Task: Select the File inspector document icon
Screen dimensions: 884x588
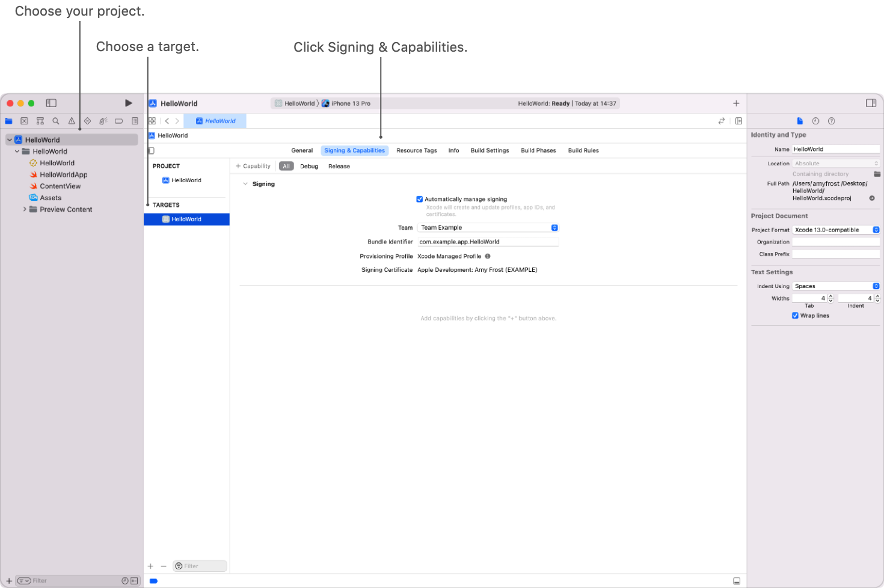Action: pos(800,120)
